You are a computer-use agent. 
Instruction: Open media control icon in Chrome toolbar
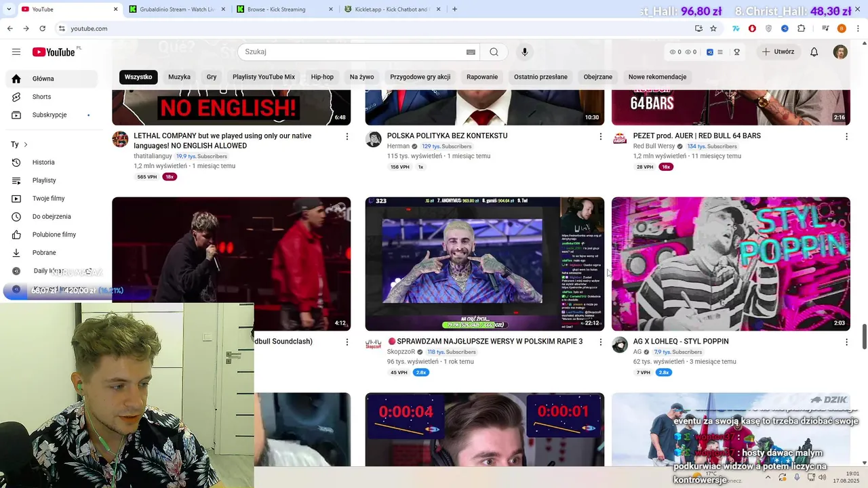click(825, 28)
